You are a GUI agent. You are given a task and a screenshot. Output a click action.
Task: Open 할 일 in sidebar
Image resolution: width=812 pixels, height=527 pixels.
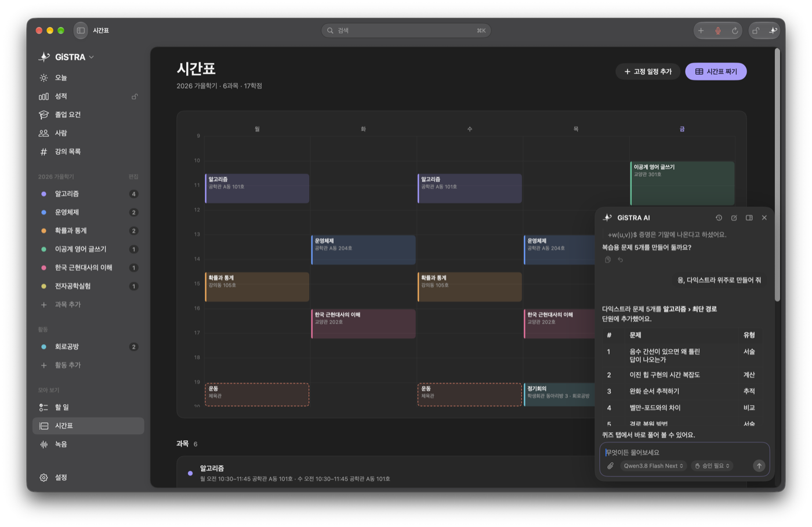(x=88, y=408)
